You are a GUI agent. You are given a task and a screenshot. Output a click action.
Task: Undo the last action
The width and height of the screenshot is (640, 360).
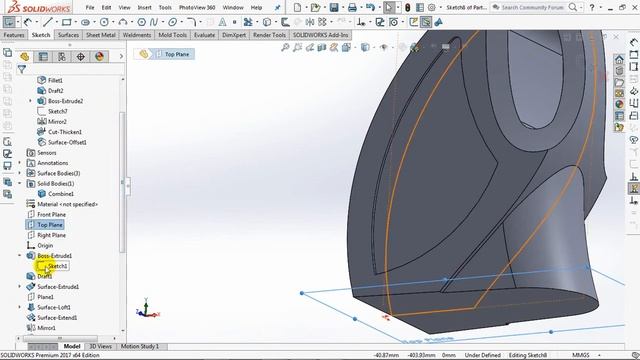pyautogui.click(x=370, y=7)
